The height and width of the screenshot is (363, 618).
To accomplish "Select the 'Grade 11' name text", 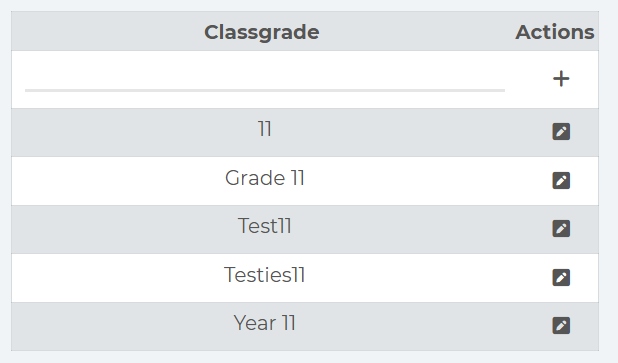I will 265,178.
